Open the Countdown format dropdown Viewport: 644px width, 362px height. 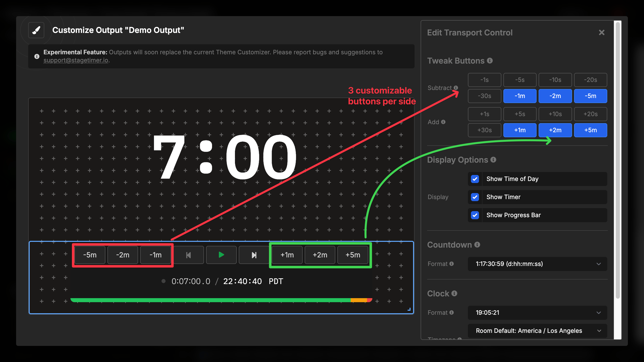(x=537, y=264)
